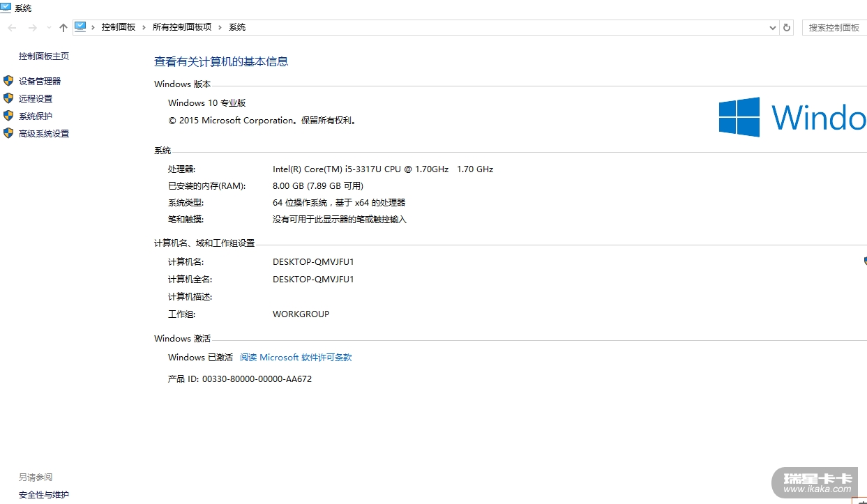Open 高级系统设置
Image resolution: width=867 pixels, height=504 pixels.
[x=44, y=134]
